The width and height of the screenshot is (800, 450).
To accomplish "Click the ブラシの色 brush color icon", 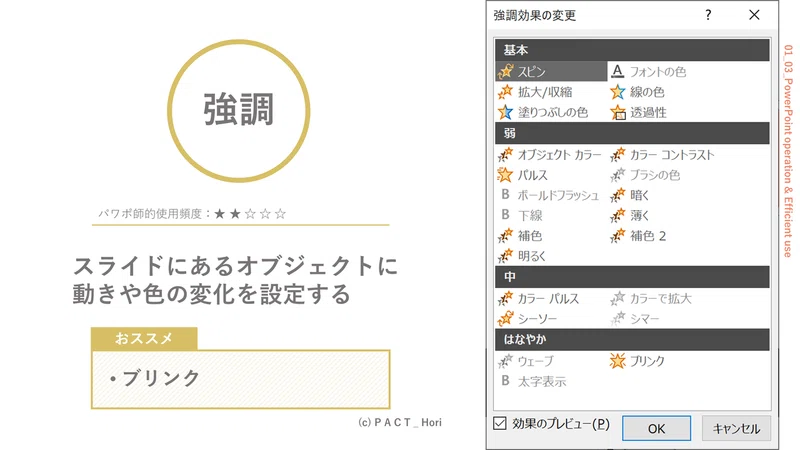I will click(617, 175).
